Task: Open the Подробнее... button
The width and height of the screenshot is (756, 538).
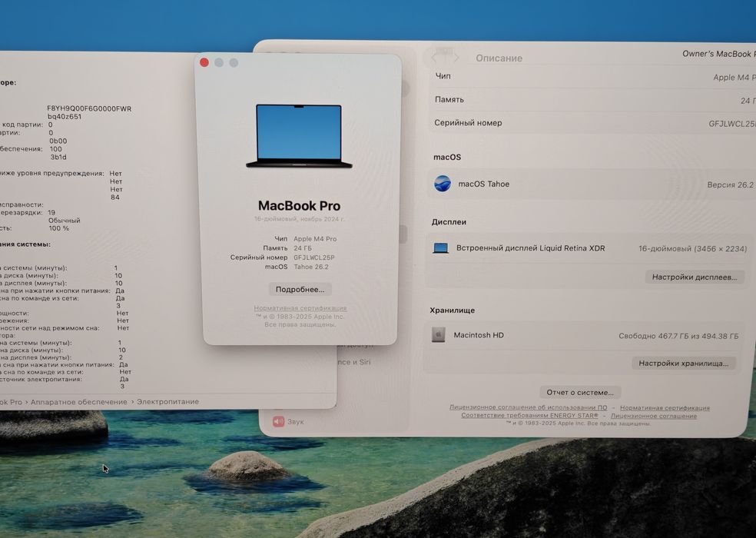Action: click(x=300, y=290)
